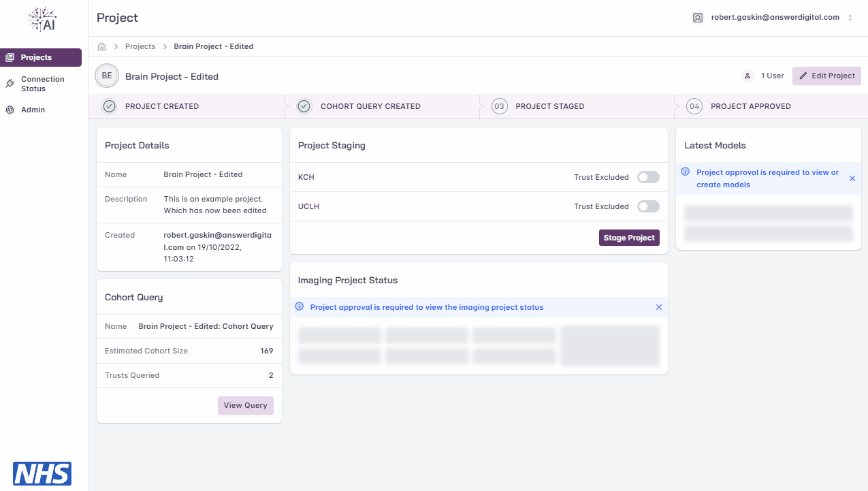This screenshot has height=491, width=868.
Task: Click the pencil icon on Edit Project
Action: tap(803, 76)
